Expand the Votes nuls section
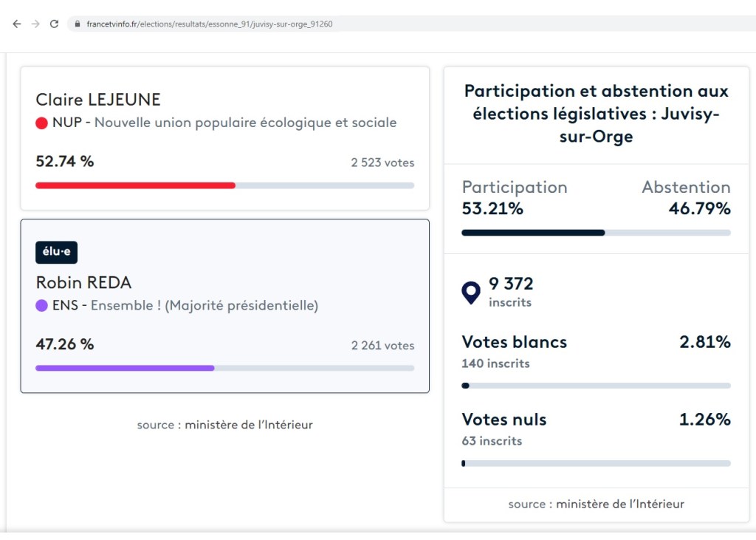The height and width of the screenshot is (540, 756). tap(504, 420)
